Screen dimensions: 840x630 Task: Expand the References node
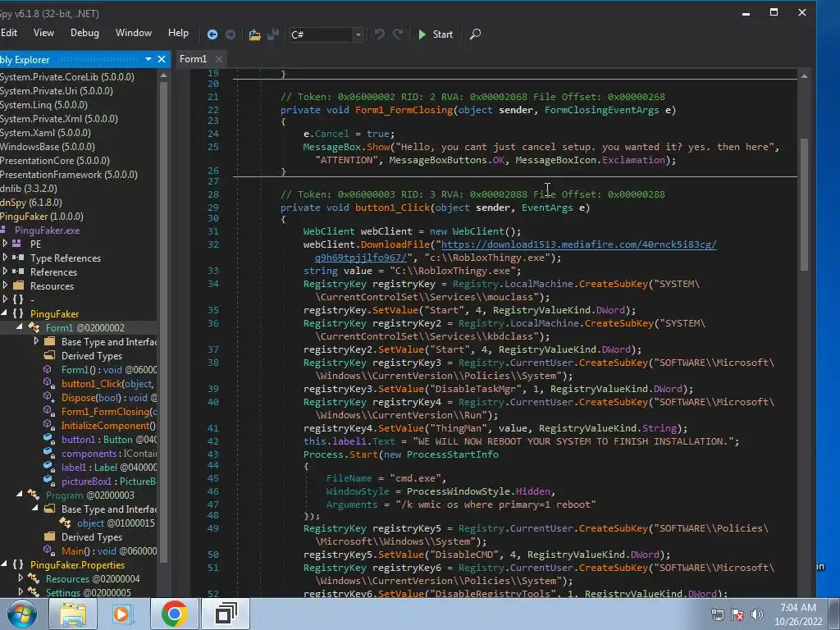[6, 272]
